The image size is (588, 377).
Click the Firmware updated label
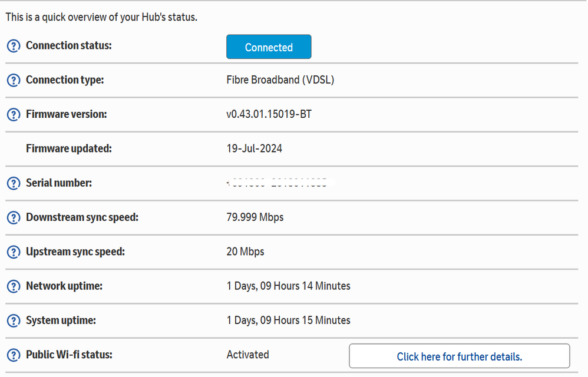[x=68, y=148]
